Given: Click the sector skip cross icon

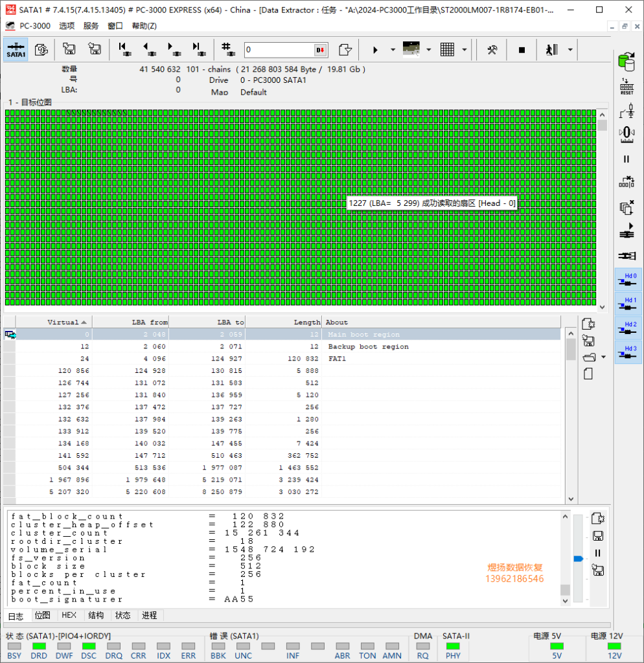Looking at the screenshot, I should click(x=627, y=182).
